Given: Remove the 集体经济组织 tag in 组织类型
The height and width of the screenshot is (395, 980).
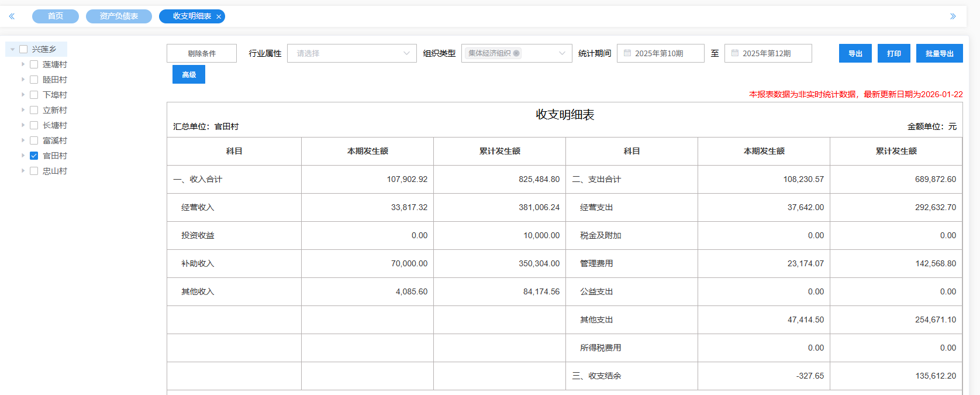Looking at the screenshot, I should [x=516, y=53].
